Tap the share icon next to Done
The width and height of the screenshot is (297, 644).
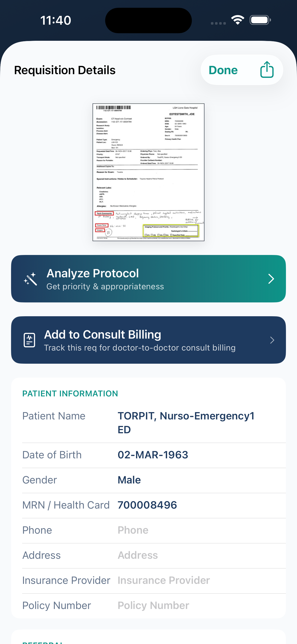point(267,70)
